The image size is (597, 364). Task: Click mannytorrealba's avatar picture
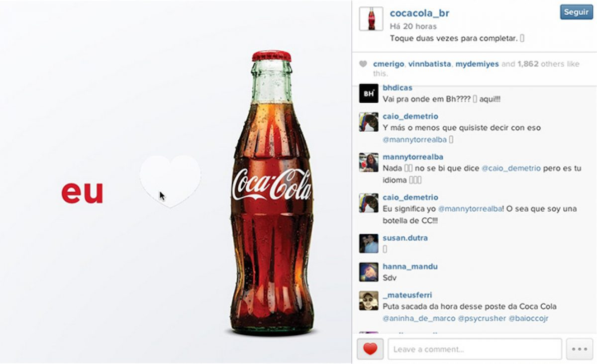tap(369, 163)
